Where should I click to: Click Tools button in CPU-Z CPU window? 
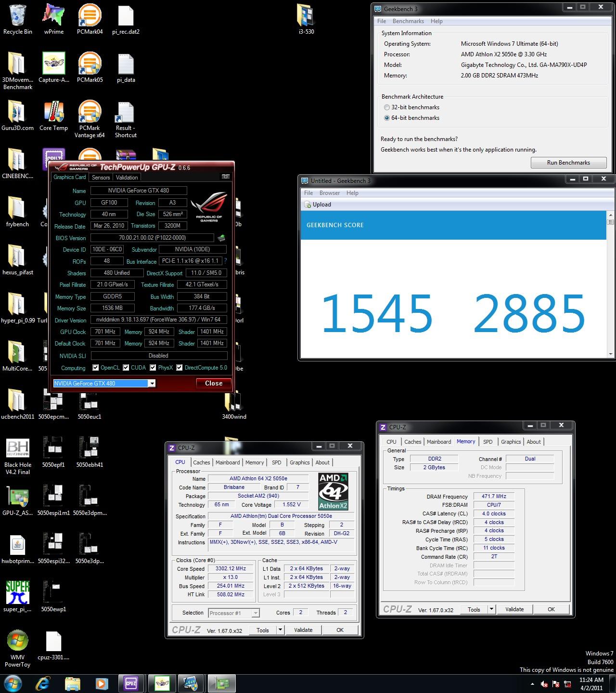point(263,630)
